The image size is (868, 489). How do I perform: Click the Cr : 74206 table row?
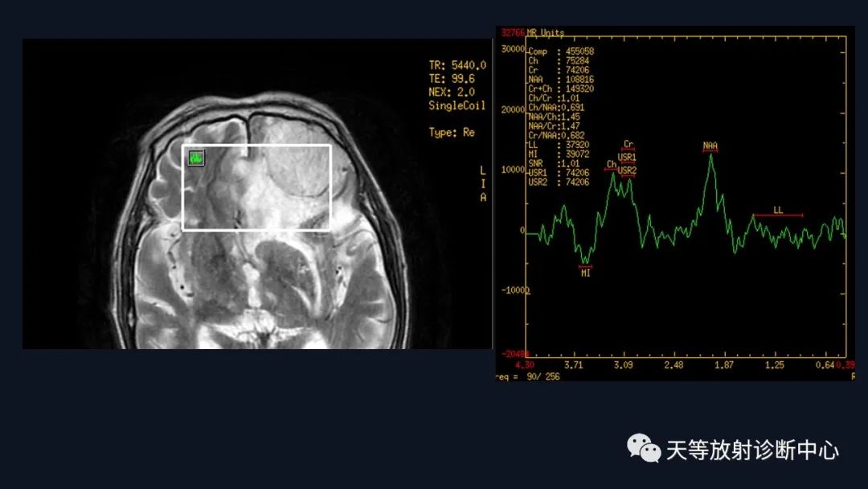click(559, 70)
